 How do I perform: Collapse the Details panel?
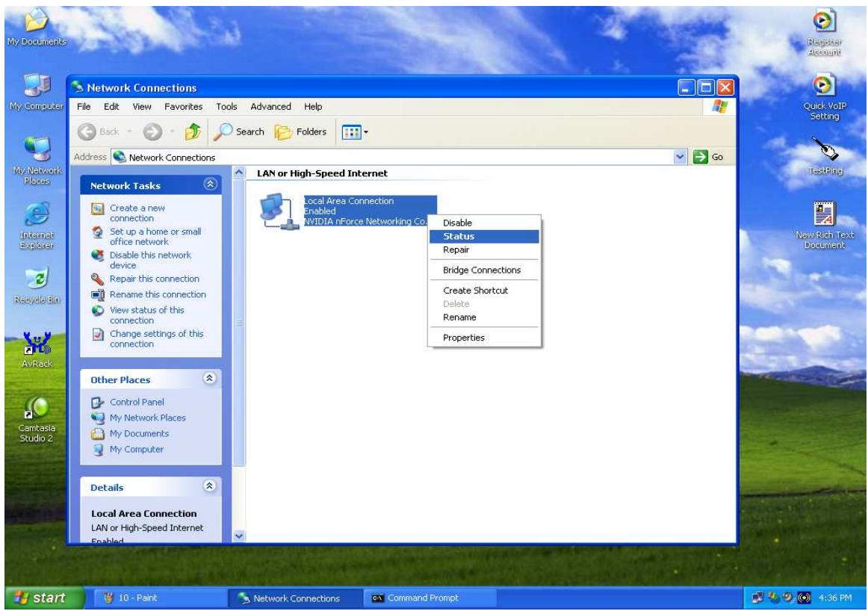point(210,486)
